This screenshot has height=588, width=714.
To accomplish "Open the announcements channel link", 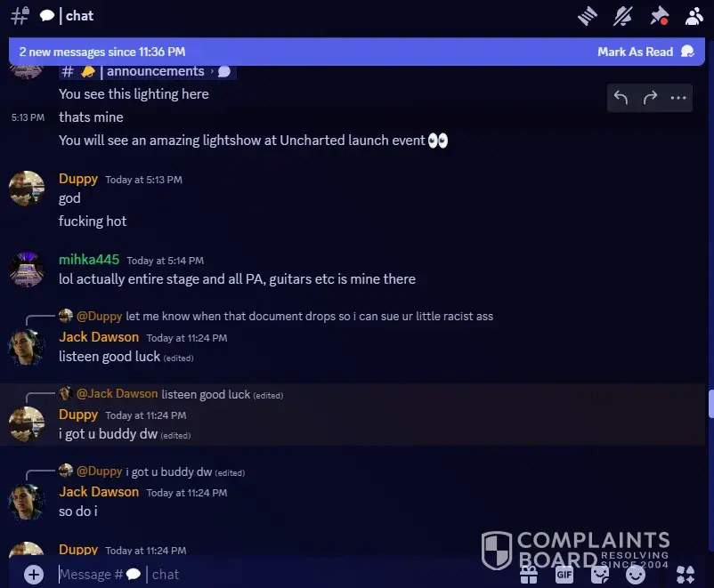I will [148, 72].
